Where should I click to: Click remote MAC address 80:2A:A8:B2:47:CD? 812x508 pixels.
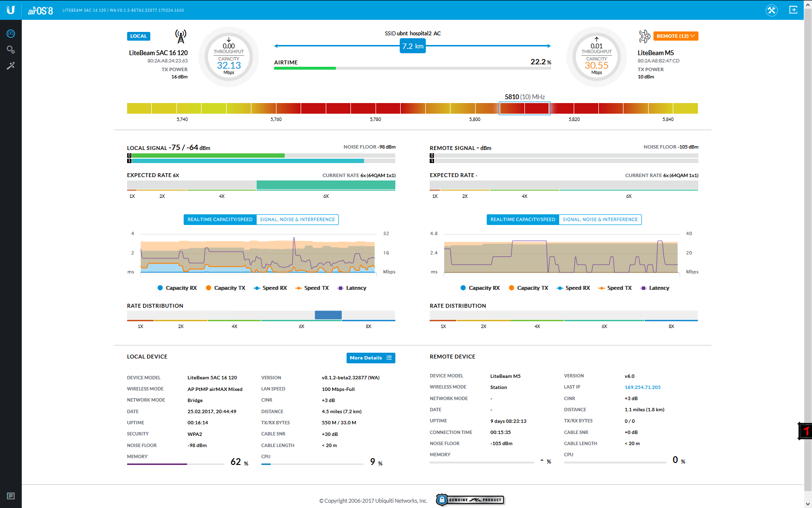pos(658,61)
